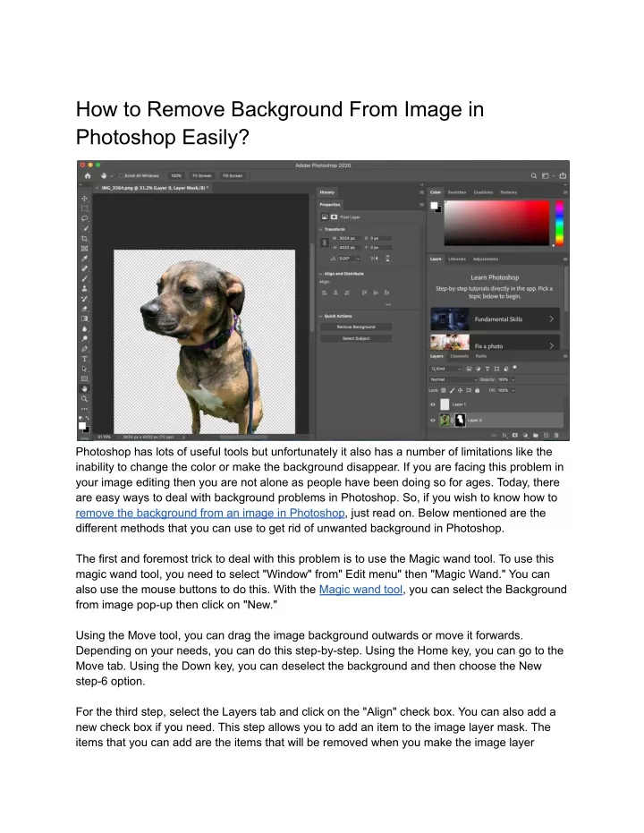Select the Gradient tool

coord(84,319)
